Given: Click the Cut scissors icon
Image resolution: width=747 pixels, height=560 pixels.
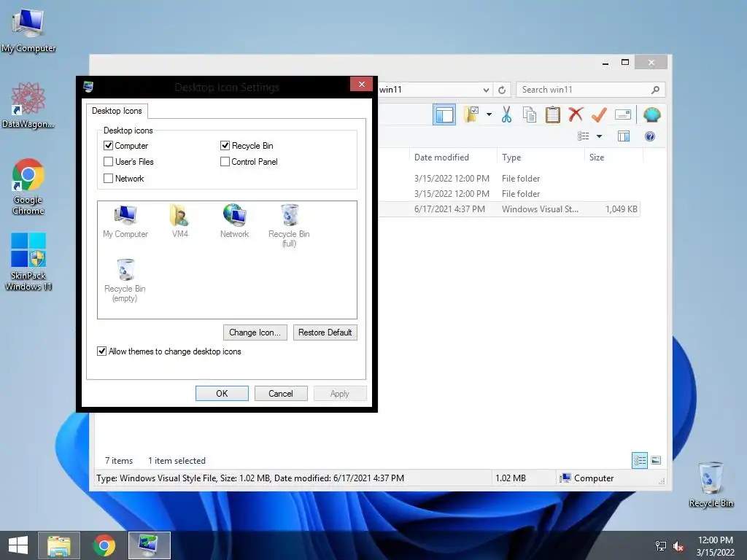Looking at the screenshot, I should point(506,114).
